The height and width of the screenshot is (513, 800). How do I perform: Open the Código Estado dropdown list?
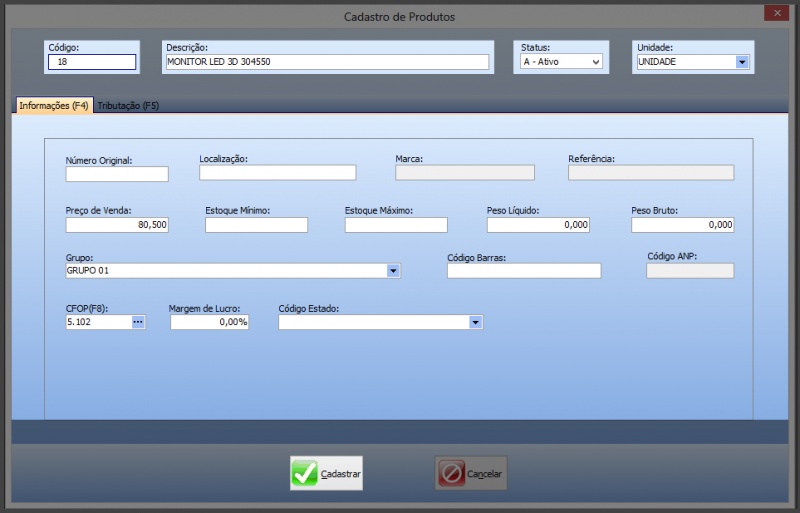point(475,322)
